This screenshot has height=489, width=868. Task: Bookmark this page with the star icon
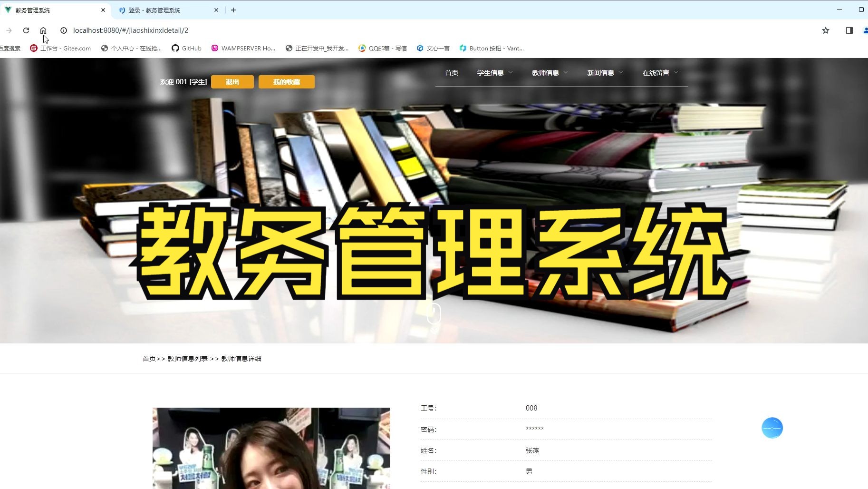[x=826, y=30]
